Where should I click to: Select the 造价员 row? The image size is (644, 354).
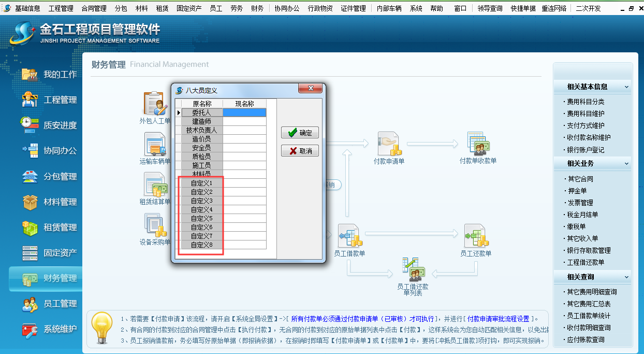(202, 139)
